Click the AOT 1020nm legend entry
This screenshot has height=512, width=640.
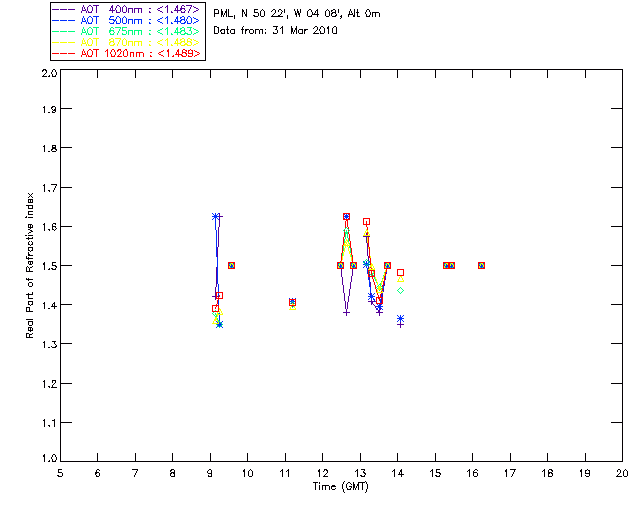click(127, 53)
